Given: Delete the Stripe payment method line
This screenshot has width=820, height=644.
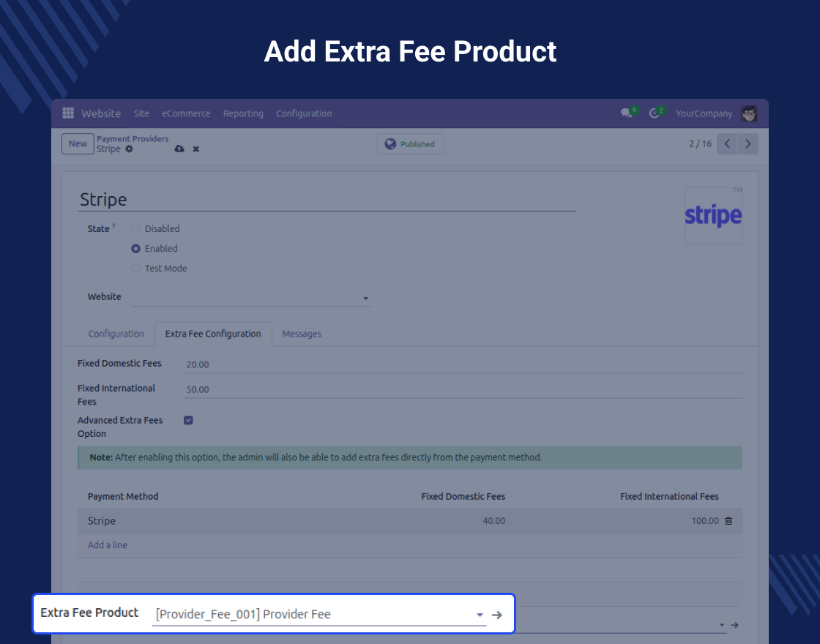Looking at the screenshot, I should (x=728, y=521).
